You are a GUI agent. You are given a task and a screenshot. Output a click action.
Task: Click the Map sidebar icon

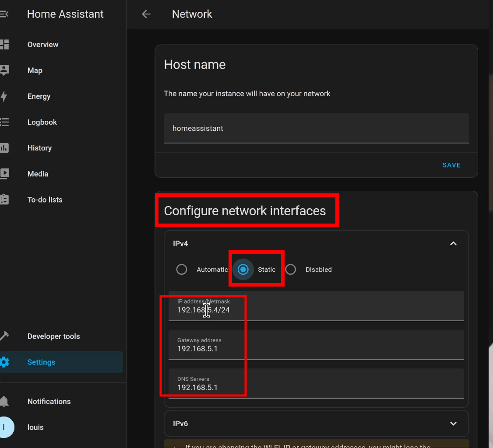(4, 70)
